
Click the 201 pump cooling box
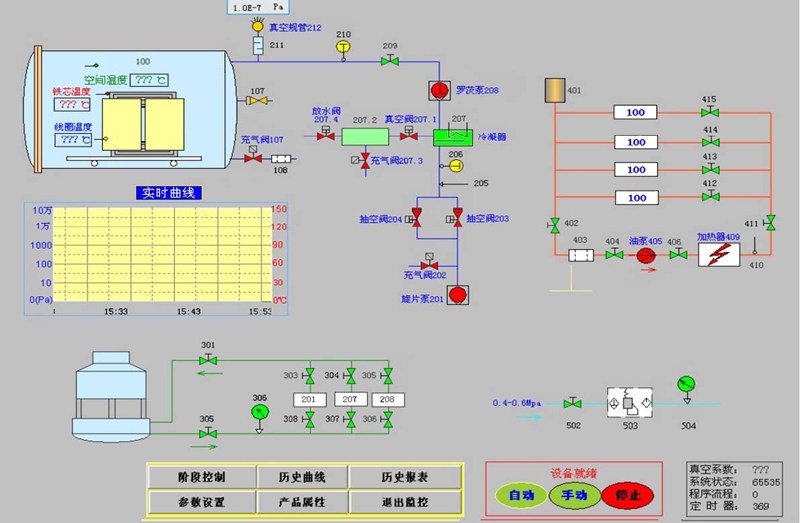309,399
